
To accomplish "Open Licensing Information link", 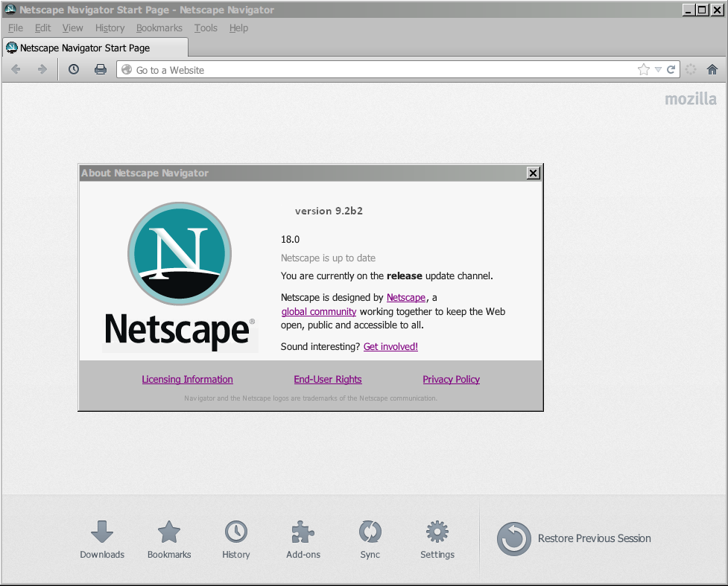I will click(x=187, y=380).
